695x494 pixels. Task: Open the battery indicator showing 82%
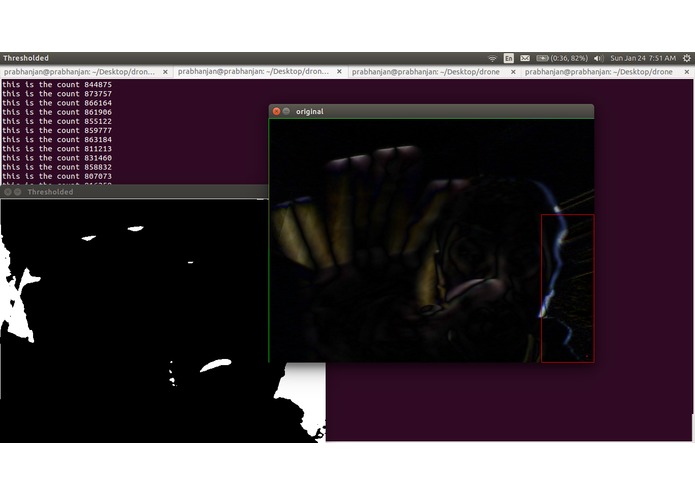tap(562, 58)
